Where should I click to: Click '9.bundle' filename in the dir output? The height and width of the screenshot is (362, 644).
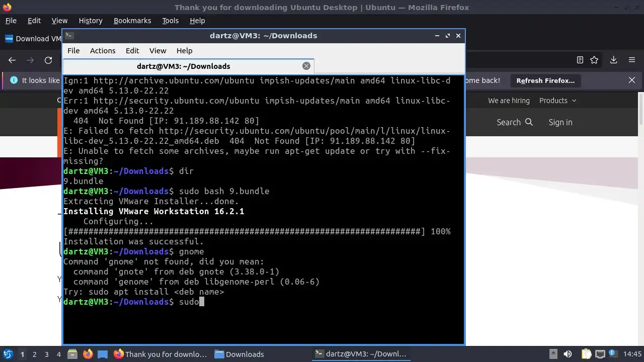point(83,181)
